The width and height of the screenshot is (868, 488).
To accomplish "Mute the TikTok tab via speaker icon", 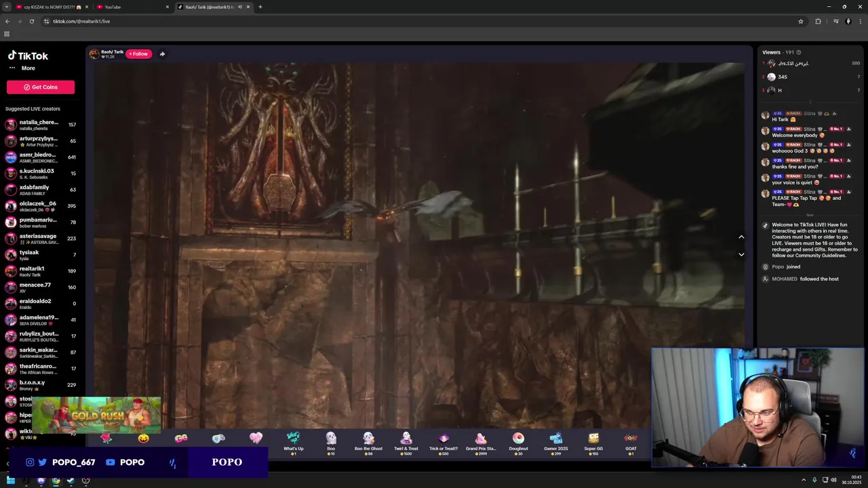I will (x=239, y=7).
